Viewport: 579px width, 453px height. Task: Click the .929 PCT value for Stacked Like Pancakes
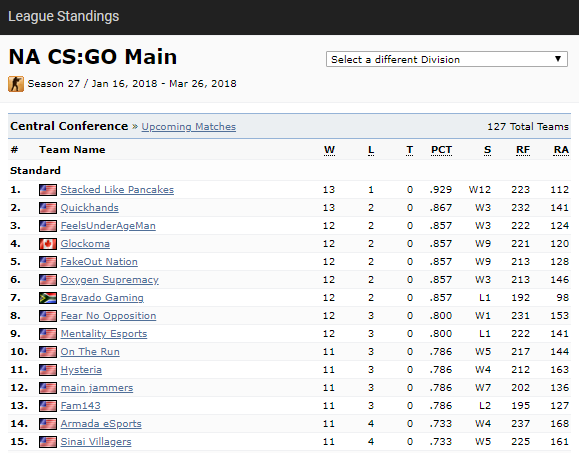pos(441,190)
